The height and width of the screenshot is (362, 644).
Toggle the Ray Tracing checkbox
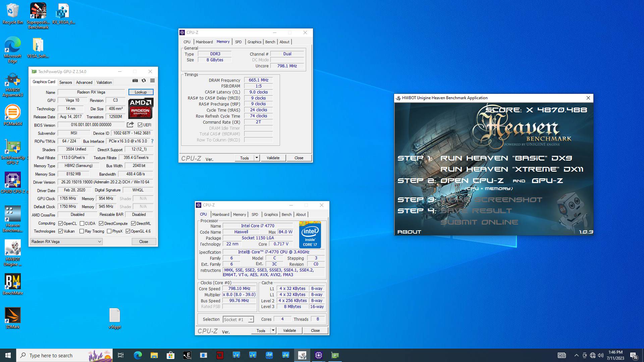pos(82,231)
